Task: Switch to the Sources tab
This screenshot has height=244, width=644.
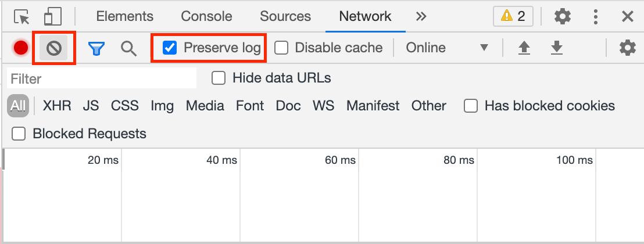Action: 285,16
